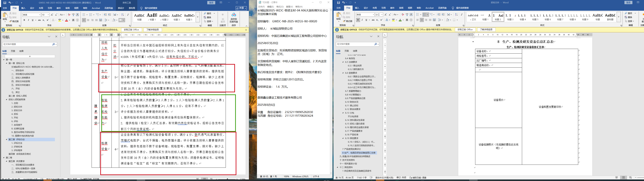
Task: Apply green font color in 投标文件 Word
Action: (400, 20)
